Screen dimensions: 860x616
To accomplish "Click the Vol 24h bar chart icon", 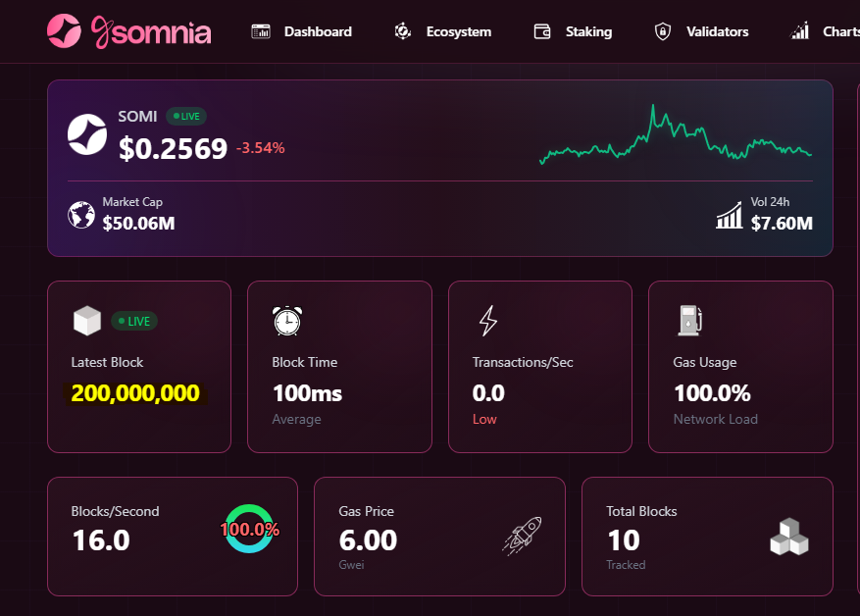I will [x=730, y=215].
